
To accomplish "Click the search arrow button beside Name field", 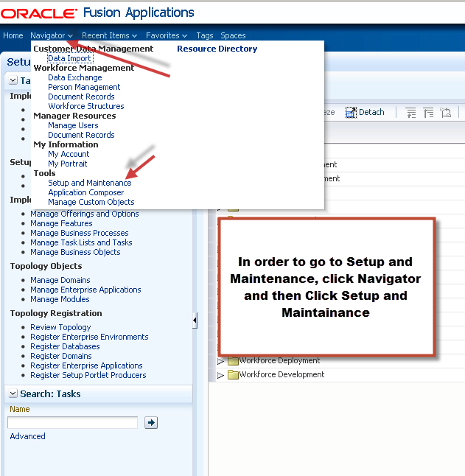I will pyautogui.click(x=151, y=422).
